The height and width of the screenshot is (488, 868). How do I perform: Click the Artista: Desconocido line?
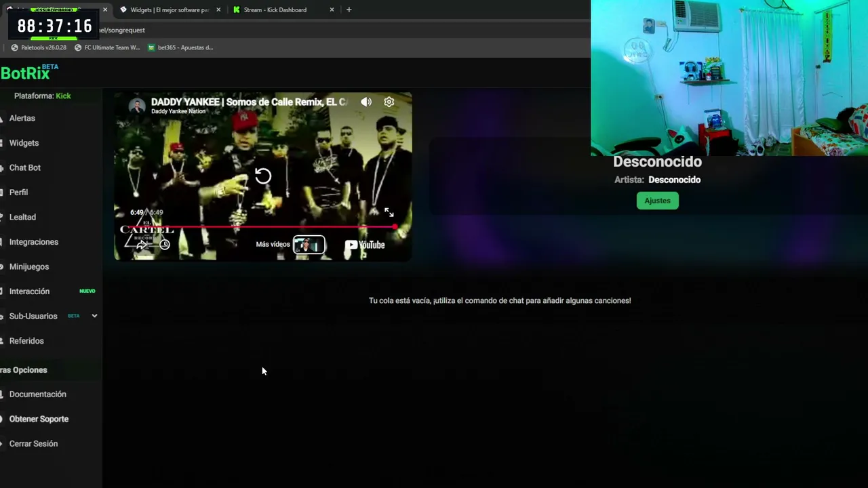(657, 180)
